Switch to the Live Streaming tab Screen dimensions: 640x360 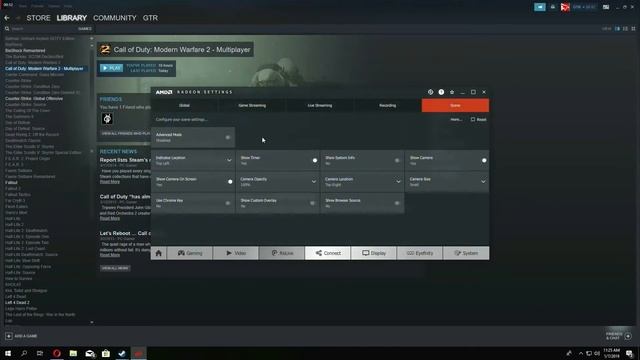pyautogui.click(x=320, y=105)
